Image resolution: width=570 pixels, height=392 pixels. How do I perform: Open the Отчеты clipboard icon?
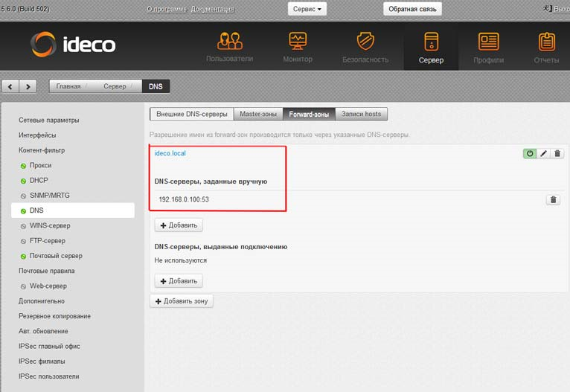click(x=546, y=42)
